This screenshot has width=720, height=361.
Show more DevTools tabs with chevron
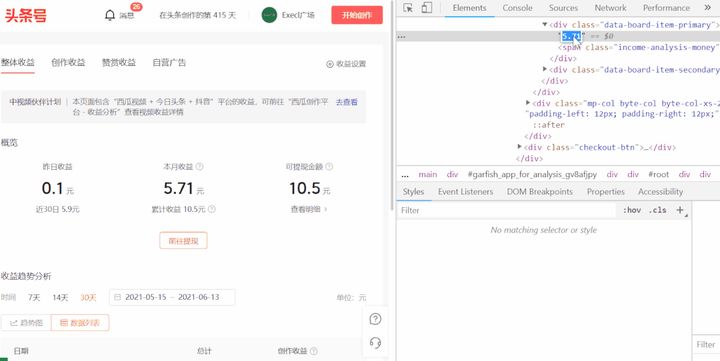pos(708,8)
